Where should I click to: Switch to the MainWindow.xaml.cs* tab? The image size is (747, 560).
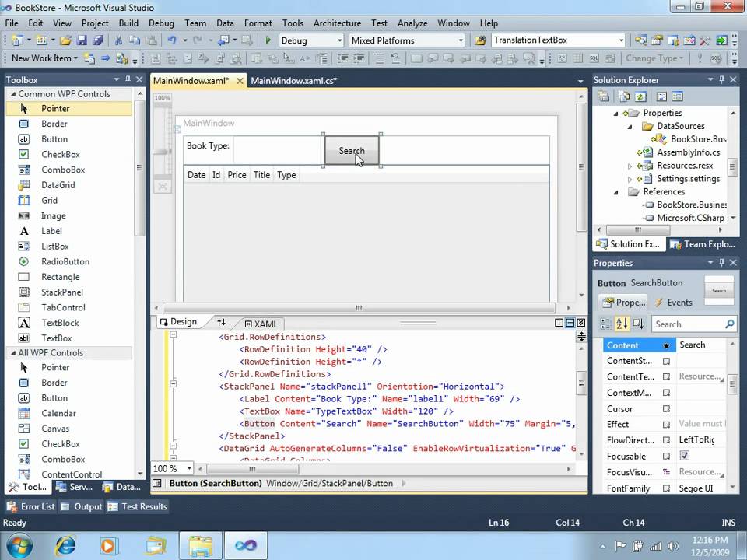pyautogui.click(x=294, y=80)
